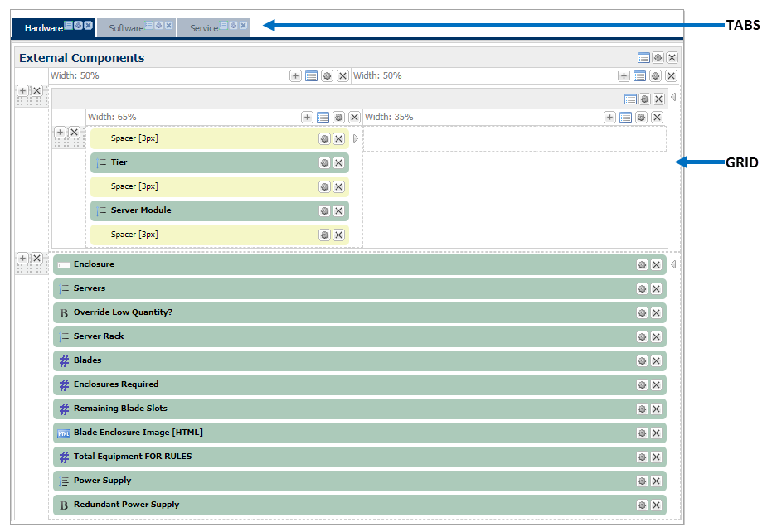
Task: Click the drag handle grid beside the left column
Action: click(31, 99)
